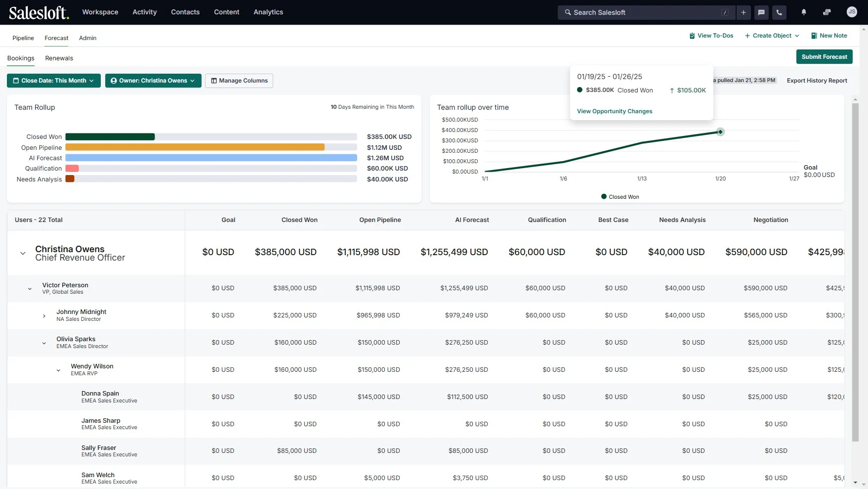Switch to the Renewals sub-tab
This screenshot has height=489, width=868.
59,58
